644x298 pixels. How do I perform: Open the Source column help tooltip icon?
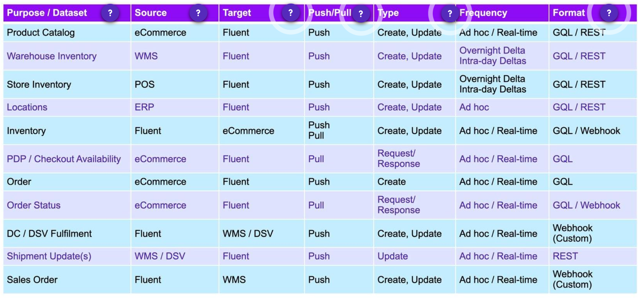click(x=198, y=13)
